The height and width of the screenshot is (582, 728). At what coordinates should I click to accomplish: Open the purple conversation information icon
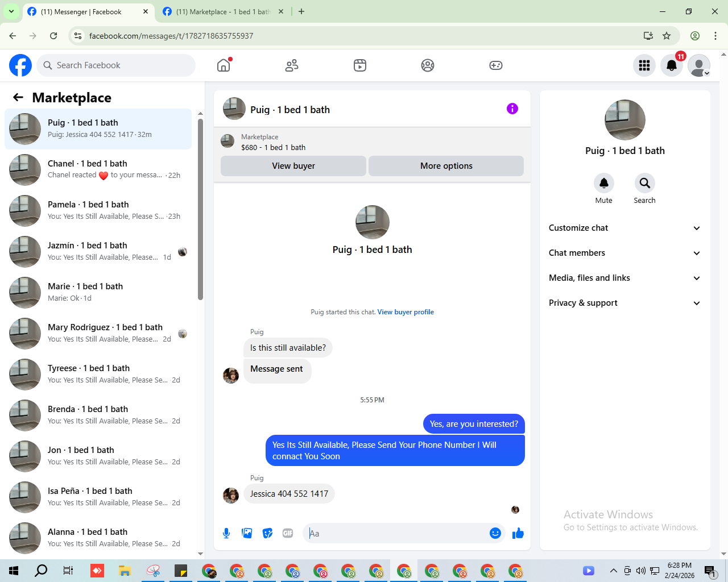point(512,109)
